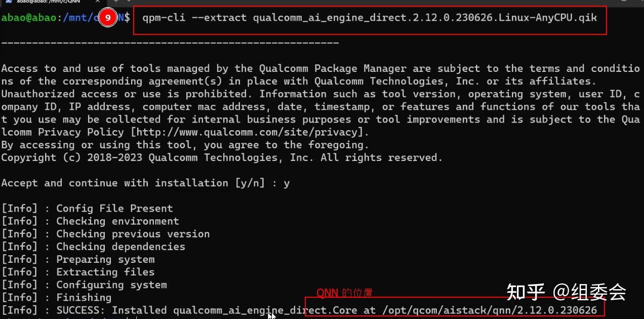Viewport: 644px width, 319px height.
Task: Click the Extracting files info line
Action: coord(105,272)
